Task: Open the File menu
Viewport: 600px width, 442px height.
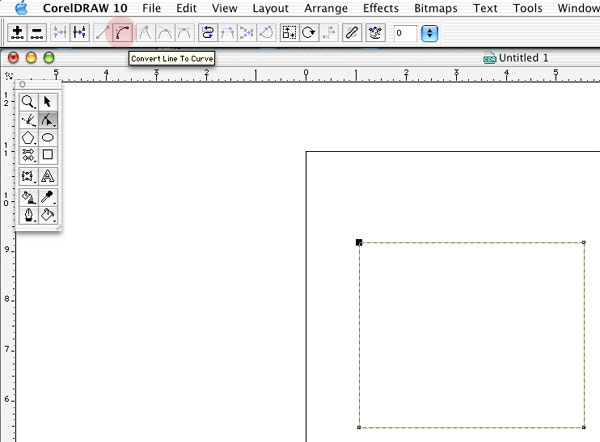Action: coord(152,8)
